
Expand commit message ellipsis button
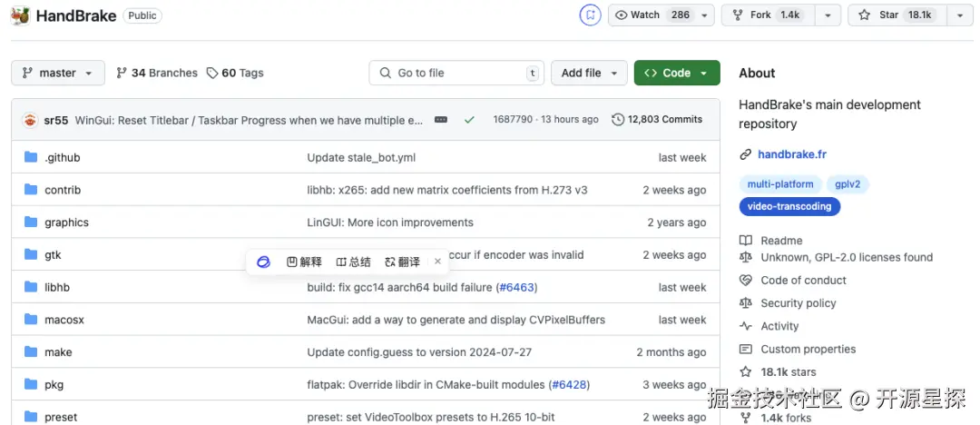441,120
